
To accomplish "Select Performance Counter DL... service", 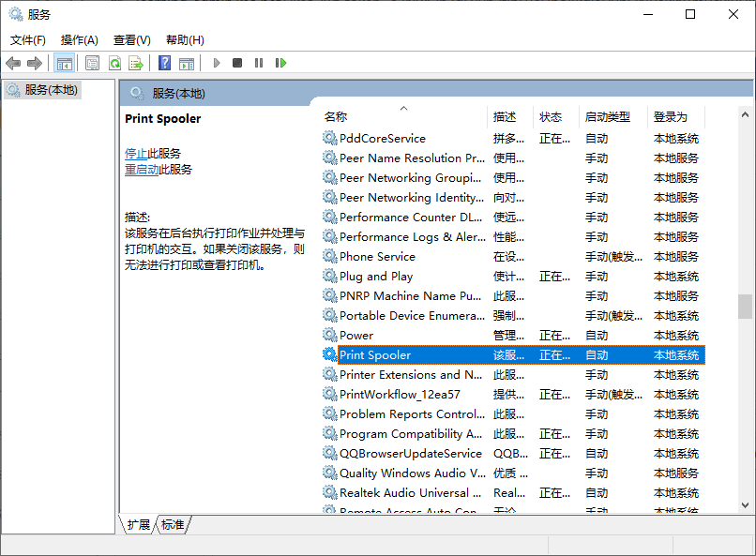I will click(x=411, y=218).
